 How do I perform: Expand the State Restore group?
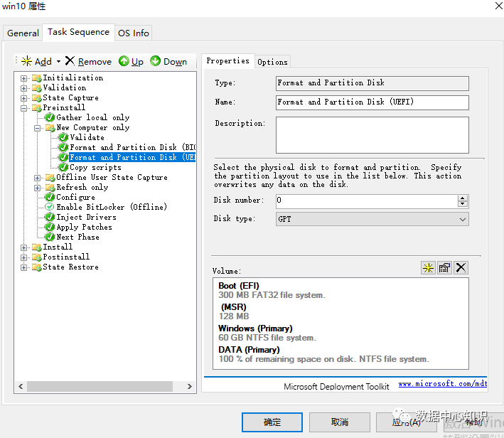coord(23,267)
